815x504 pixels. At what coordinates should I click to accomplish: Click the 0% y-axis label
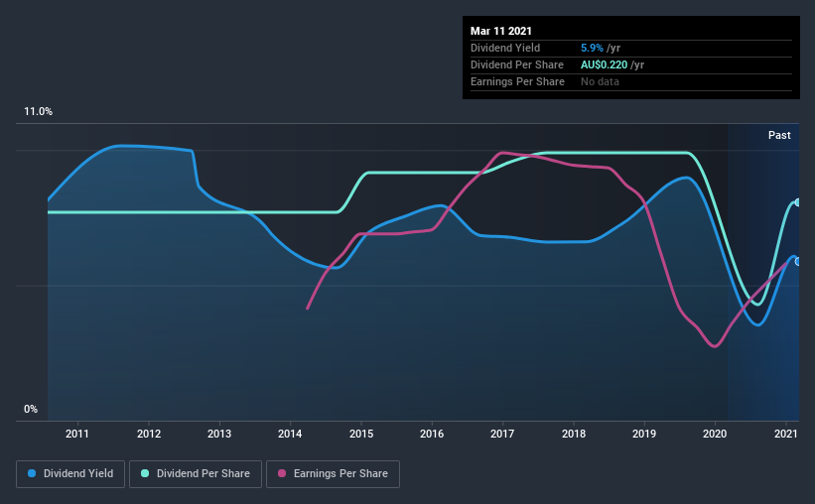click(31, 410)
